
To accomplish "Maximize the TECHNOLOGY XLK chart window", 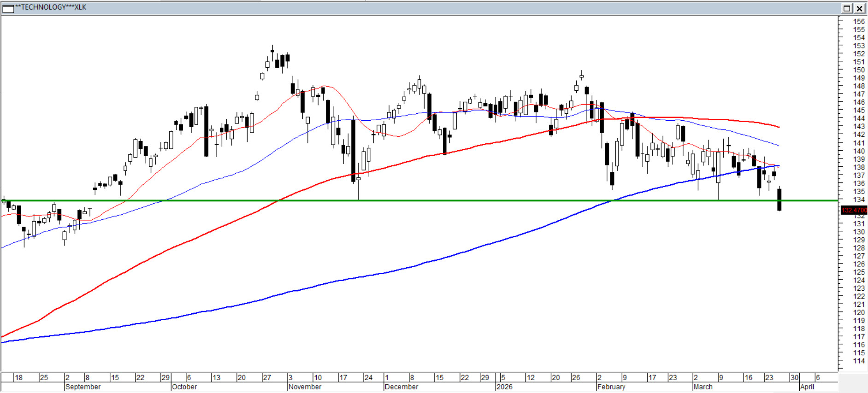I will [847, 8].
